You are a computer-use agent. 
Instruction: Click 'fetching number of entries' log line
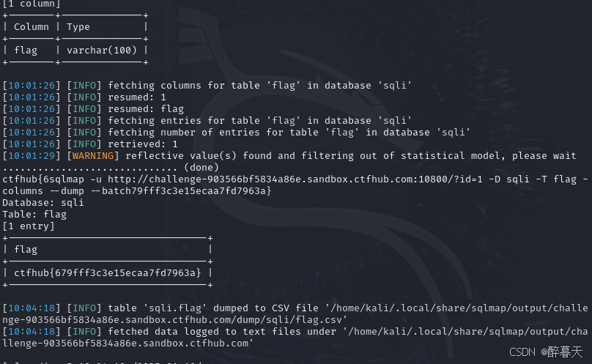point(237,132)
